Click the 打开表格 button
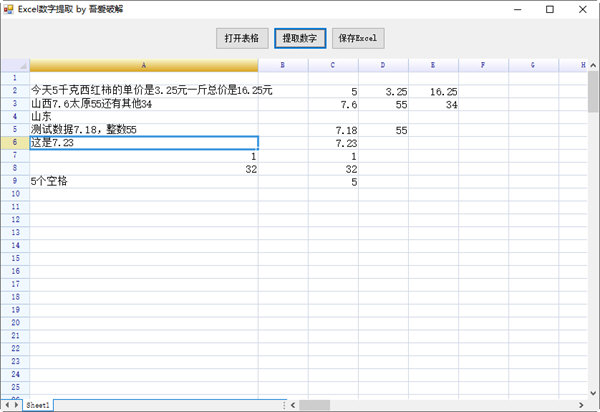The width and height of the screenshot is (600, 412). 241,39
